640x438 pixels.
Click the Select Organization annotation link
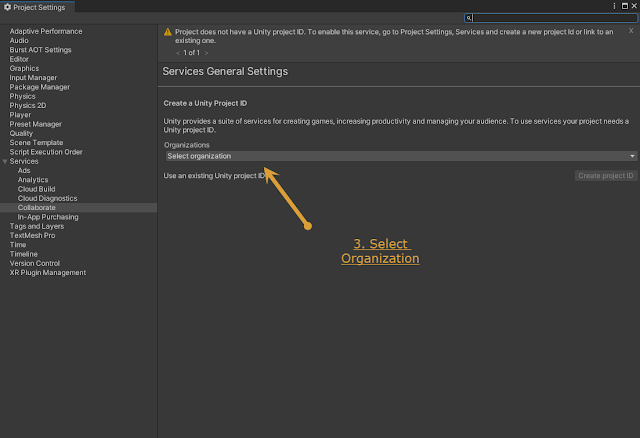tap(380, 251)
